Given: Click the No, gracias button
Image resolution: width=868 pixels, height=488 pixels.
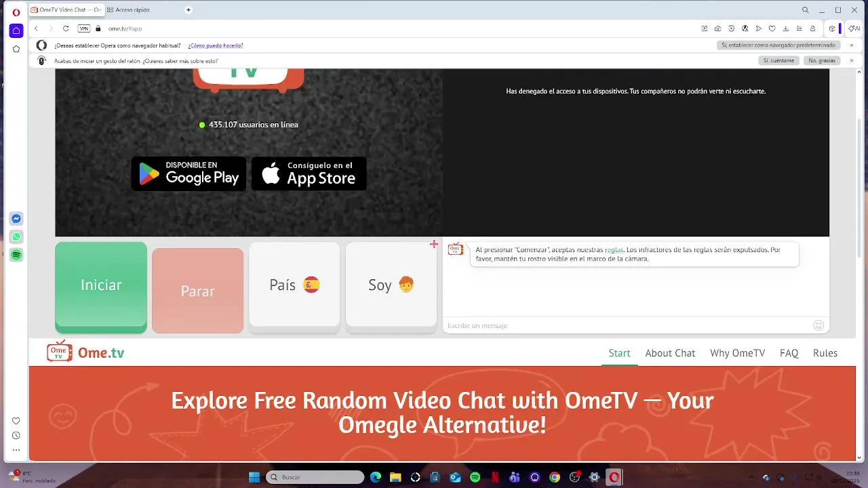Looking at the screenshot, I should tap(822, 60).
